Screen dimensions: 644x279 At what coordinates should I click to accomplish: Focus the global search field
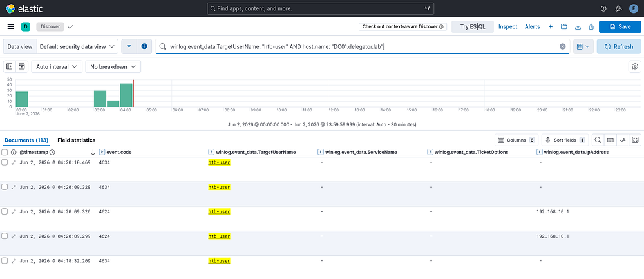[320, 8]
